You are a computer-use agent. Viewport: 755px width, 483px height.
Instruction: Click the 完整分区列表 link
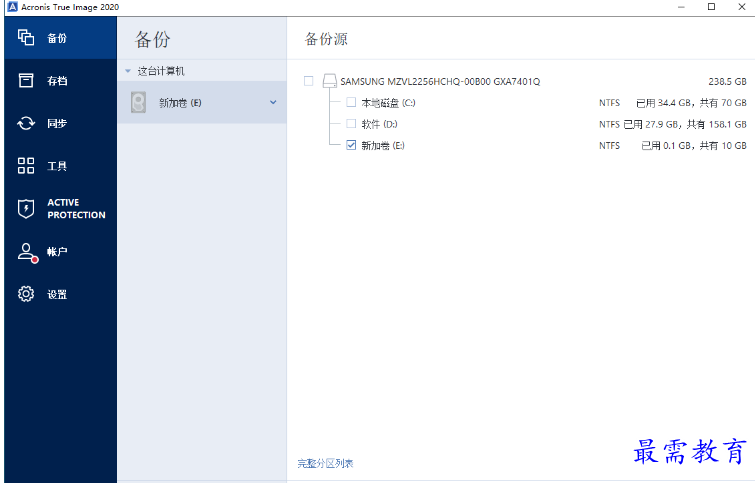pos(325,463)
